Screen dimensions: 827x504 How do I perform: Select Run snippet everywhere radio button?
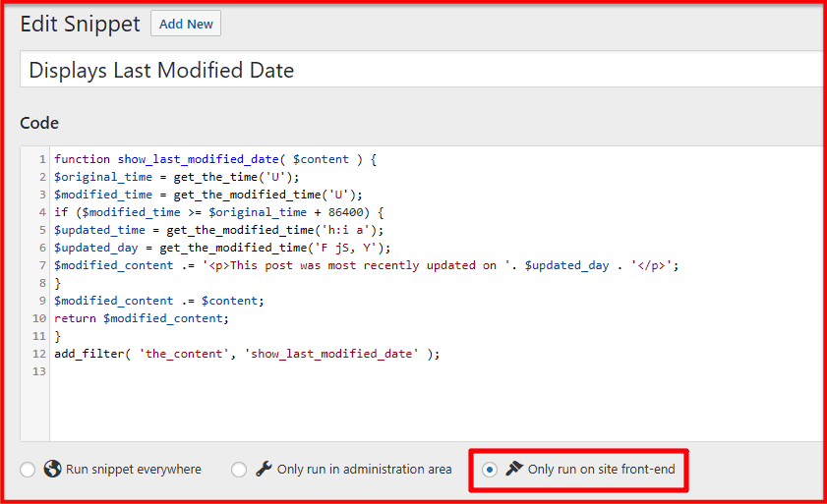coord(28,470)
